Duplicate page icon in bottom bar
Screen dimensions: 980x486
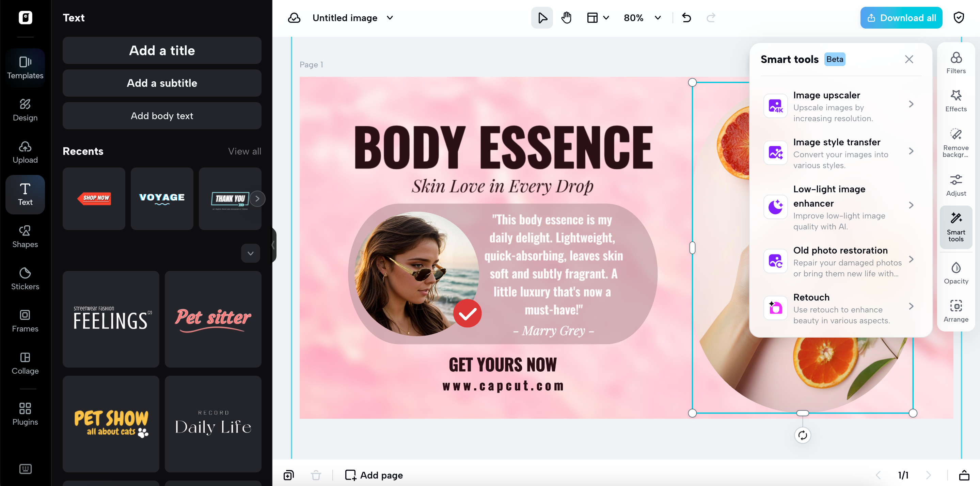pos(289,475)
